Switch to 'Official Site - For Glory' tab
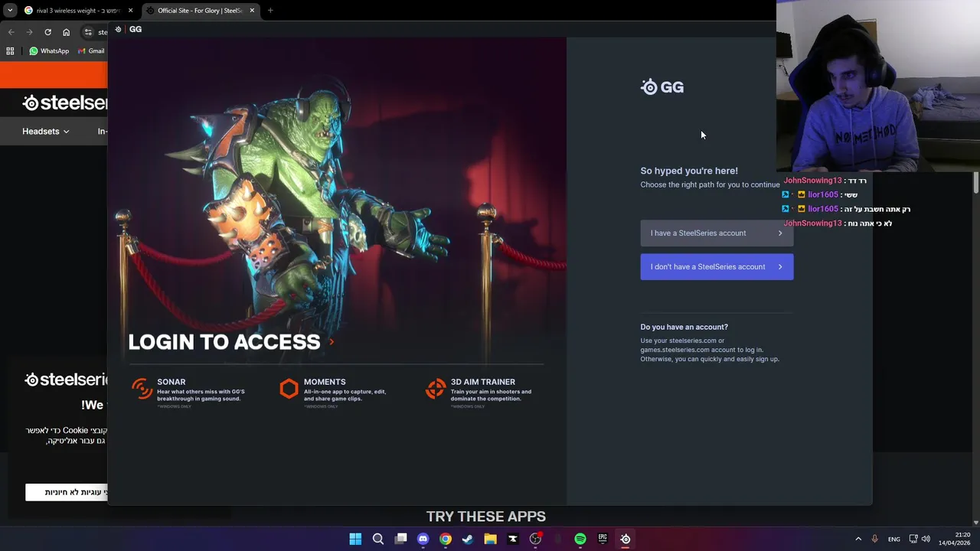Viewport: 980px width, 551px height. 199,11
